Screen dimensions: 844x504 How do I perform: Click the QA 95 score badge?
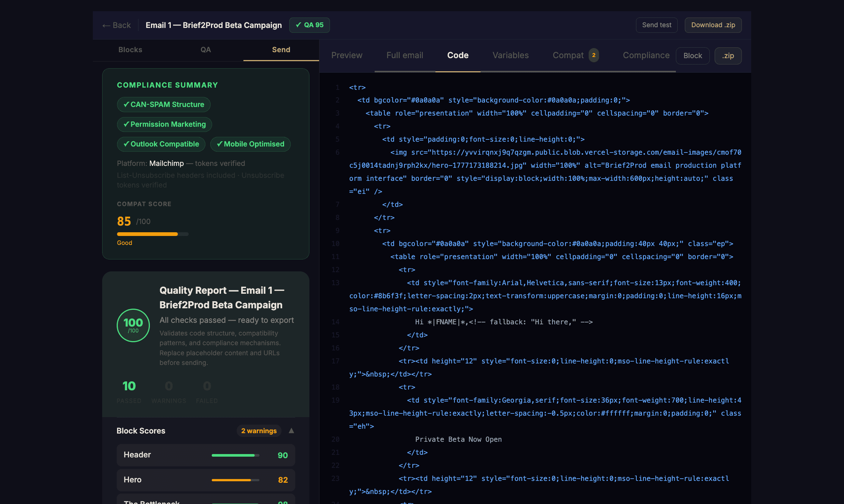click(x=309, y=25)
